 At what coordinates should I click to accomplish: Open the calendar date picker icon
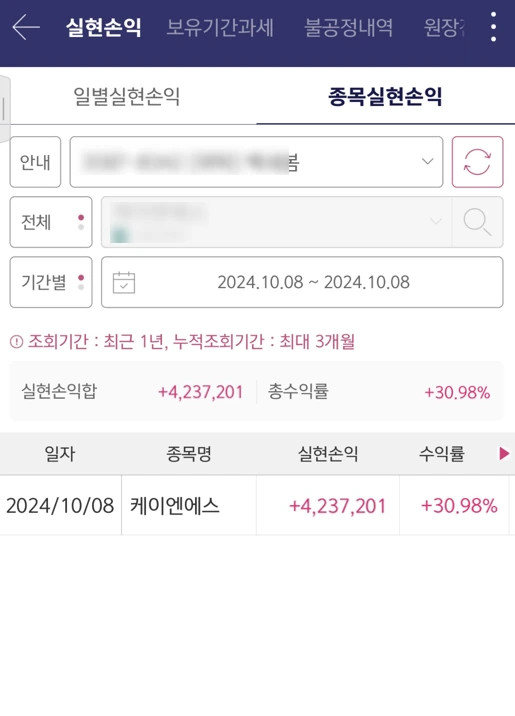pyautogui.click(x=124, y=282)
